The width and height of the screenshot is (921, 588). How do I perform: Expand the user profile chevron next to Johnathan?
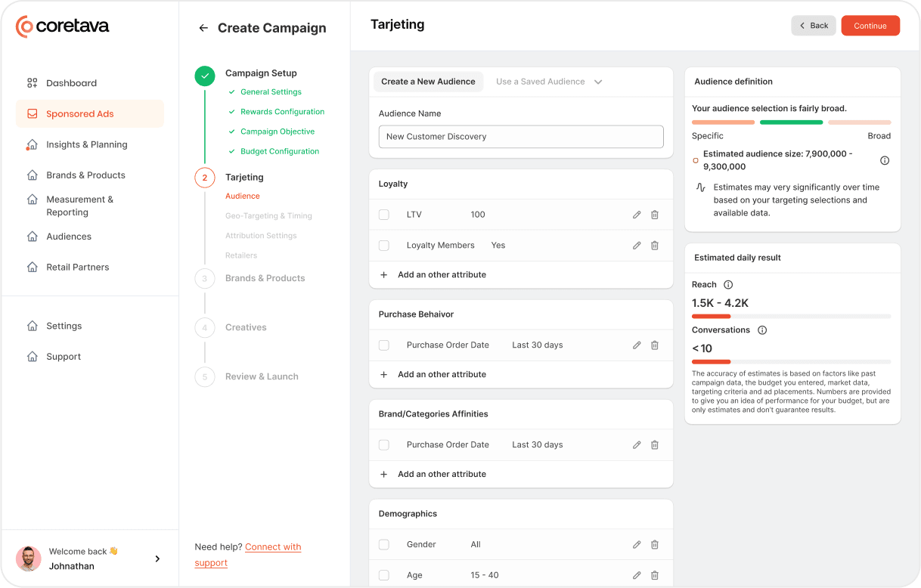(x=157, y=559)
